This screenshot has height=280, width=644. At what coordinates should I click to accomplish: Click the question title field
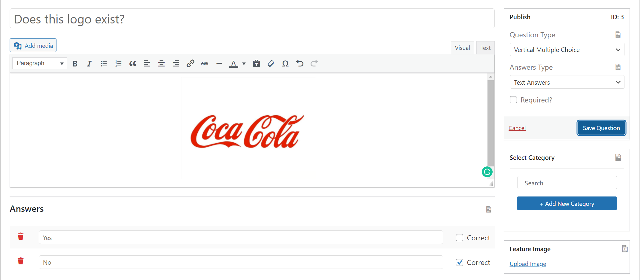click(252, 19)
